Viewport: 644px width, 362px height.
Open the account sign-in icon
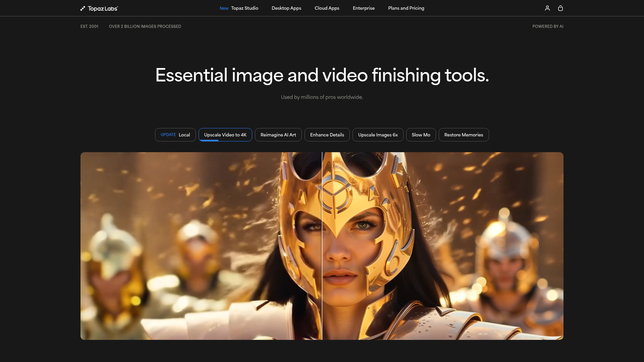click(x=547, y=8)
